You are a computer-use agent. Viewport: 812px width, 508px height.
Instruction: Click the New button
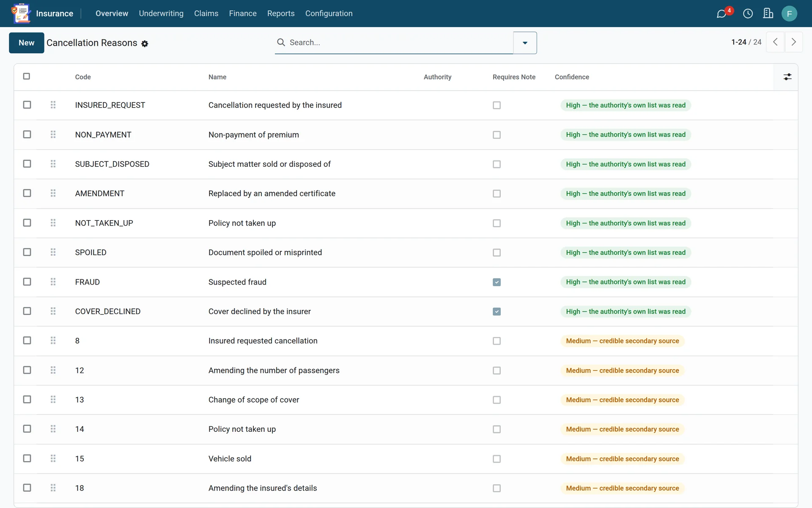27,43
